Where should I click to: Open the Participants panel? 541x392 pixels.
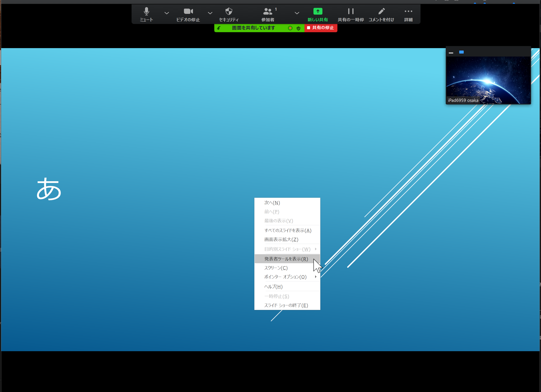pyautogui.click(x=268, y=14)
